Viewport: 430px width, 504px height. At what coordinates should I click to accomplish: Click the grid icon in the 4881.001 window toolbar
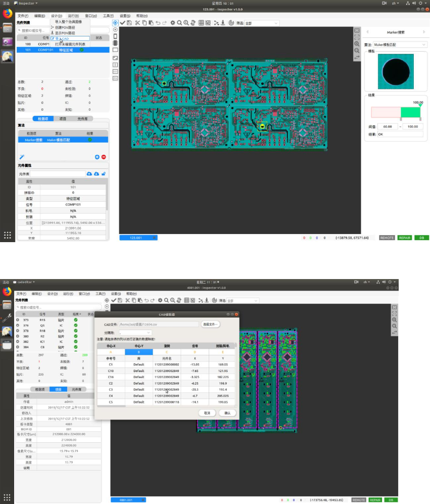(186, 300)
